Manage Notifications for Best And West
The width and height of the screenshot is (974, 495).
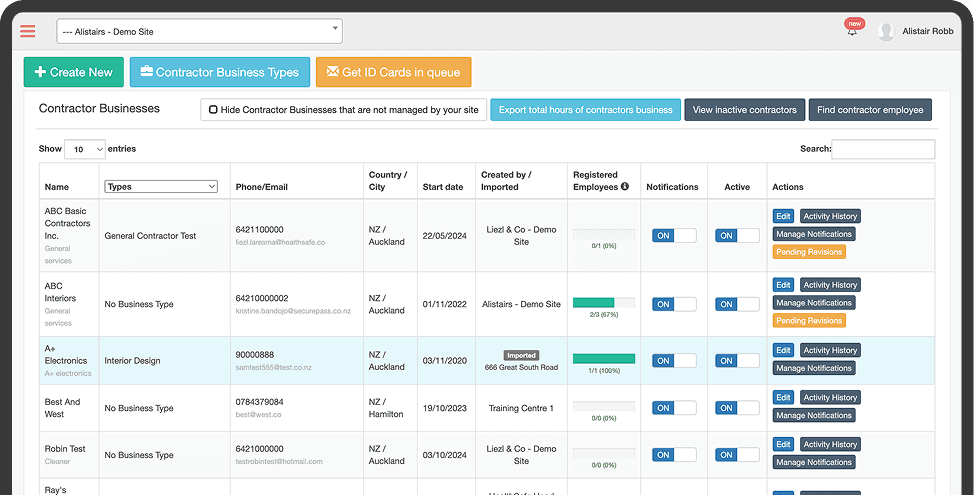[814, 416]
